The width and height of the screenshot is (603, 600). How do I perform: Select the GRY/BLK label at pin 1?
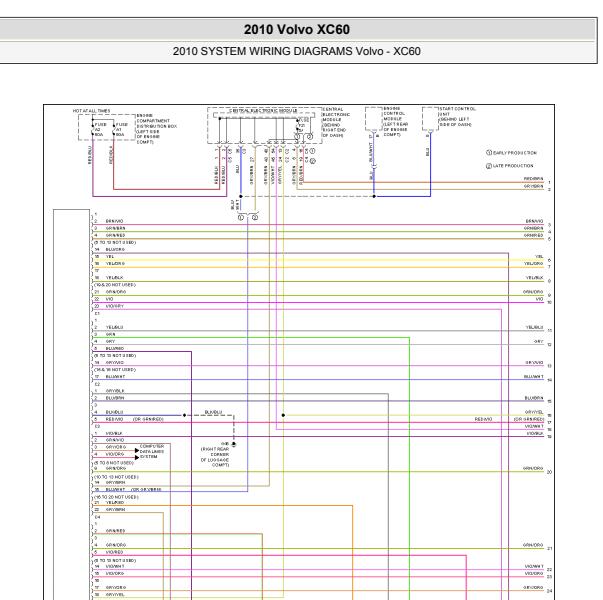click(x=115, y=391)
